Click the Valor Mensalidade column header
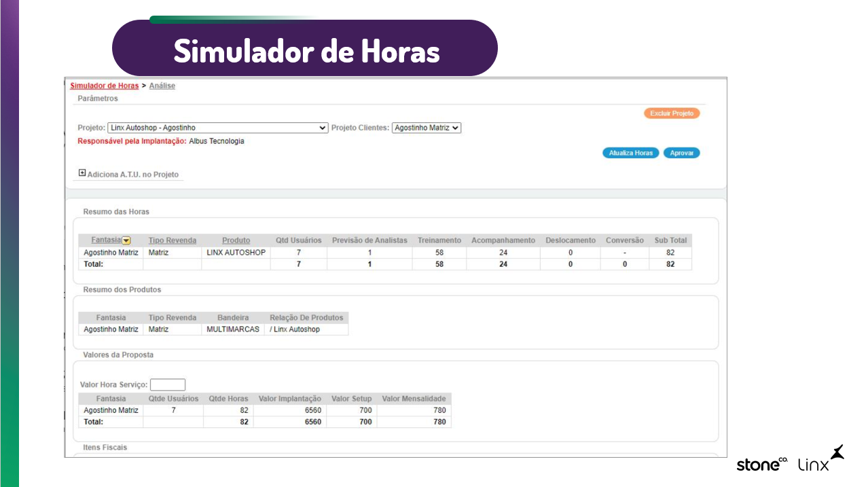The image size is (868, 487). [414, 399]
